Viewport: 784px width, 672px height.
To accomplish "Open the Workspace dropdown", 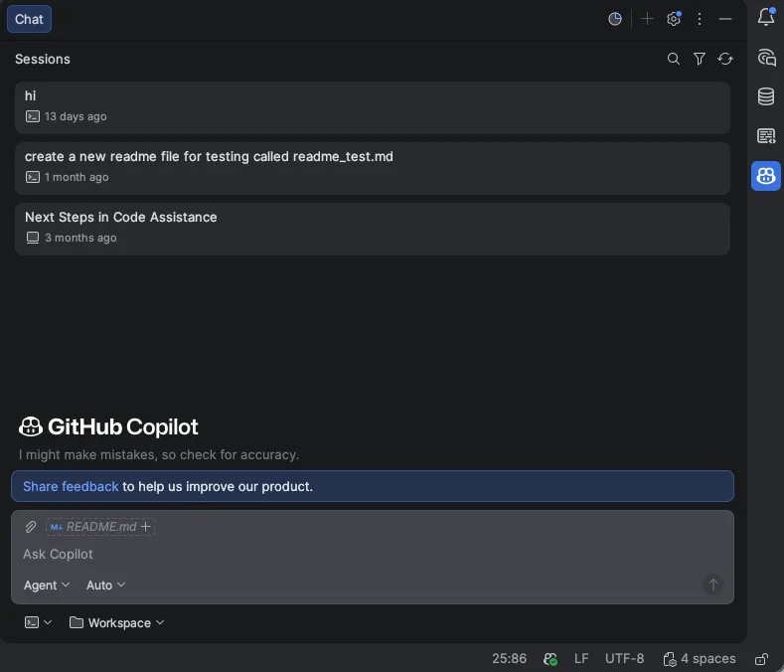I will pyautogui.click(x=116, y=622).
